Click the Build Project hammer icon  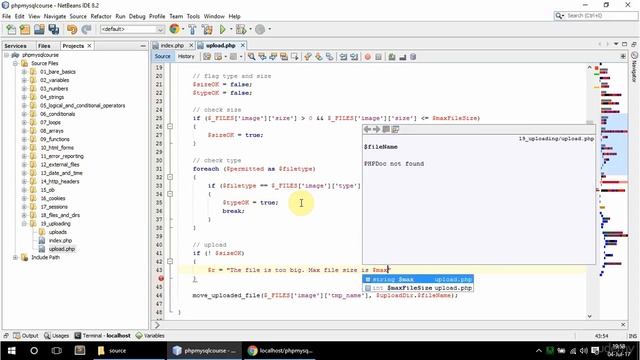(192, 29)
